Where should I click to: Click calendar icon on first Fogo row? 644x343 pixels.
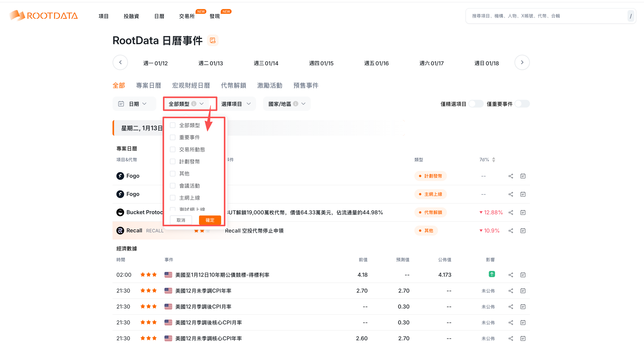point(523,176)
